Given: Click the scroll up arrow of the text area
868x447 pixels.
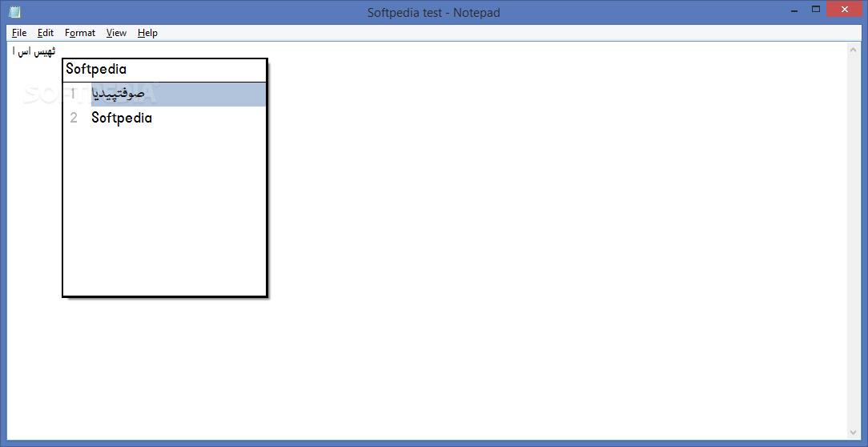Looking at the screenshot, I should (x=853, y=50).
